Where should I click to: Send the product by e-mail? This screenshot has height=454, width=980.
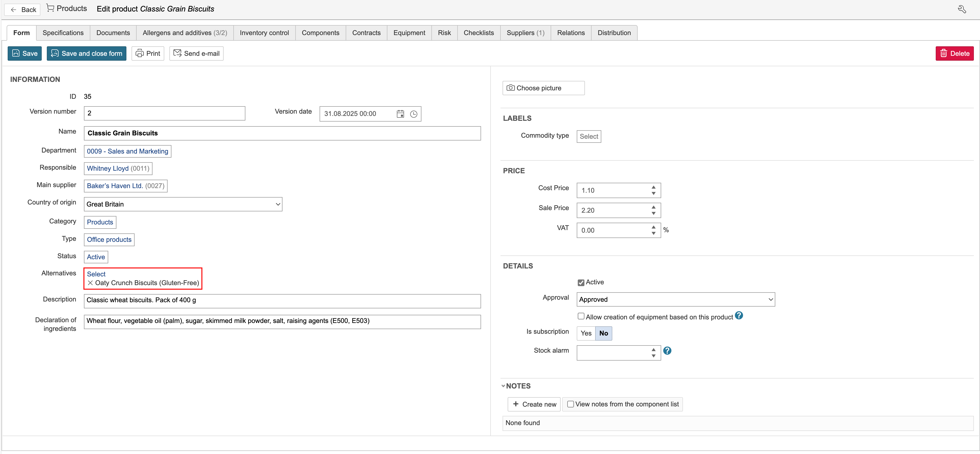point(196,54)
